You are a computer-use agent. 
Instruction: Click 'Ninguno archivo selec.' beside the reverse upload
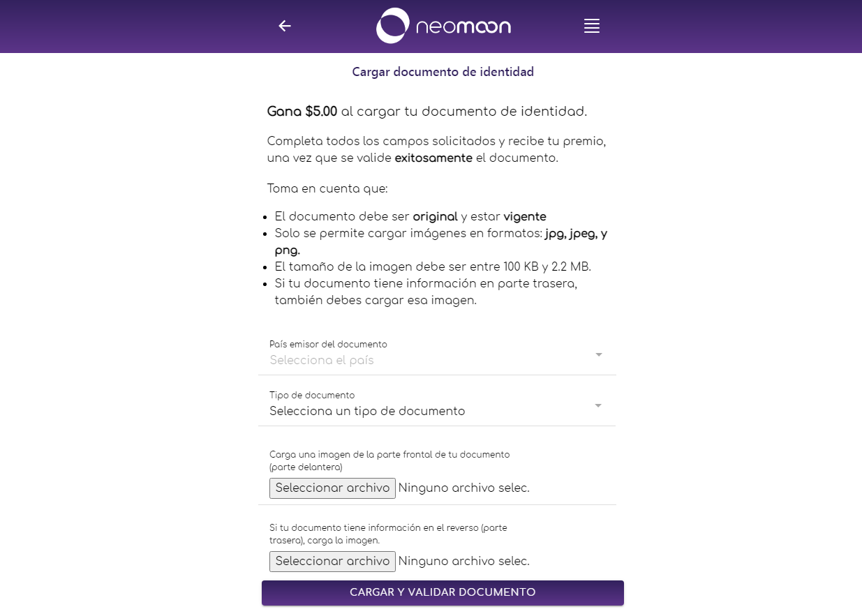(464, 561)
